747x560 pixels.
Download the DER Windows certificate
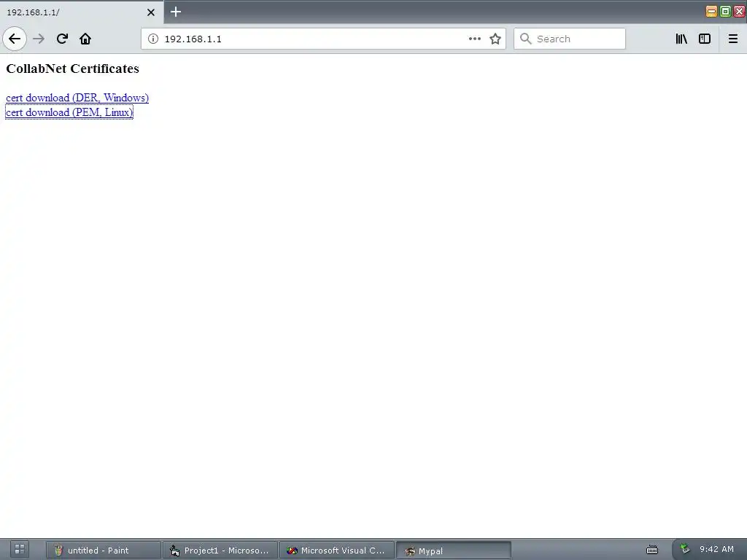pos(77,98)
